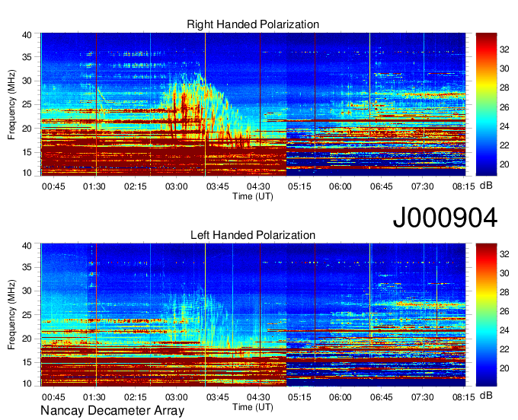The height and width of the screenshot is (420, 518).
Task: Click the lower plot's dB color bar
Action: (x=486, y=315)
